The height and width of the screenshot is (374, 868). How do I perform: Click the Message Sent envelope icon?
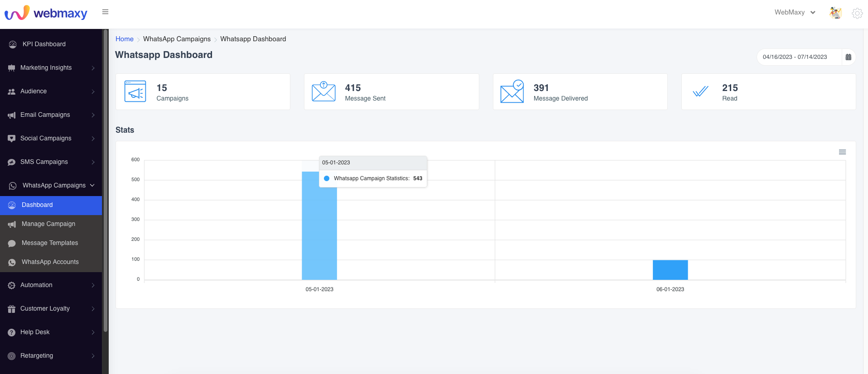(x=323, y=91)
